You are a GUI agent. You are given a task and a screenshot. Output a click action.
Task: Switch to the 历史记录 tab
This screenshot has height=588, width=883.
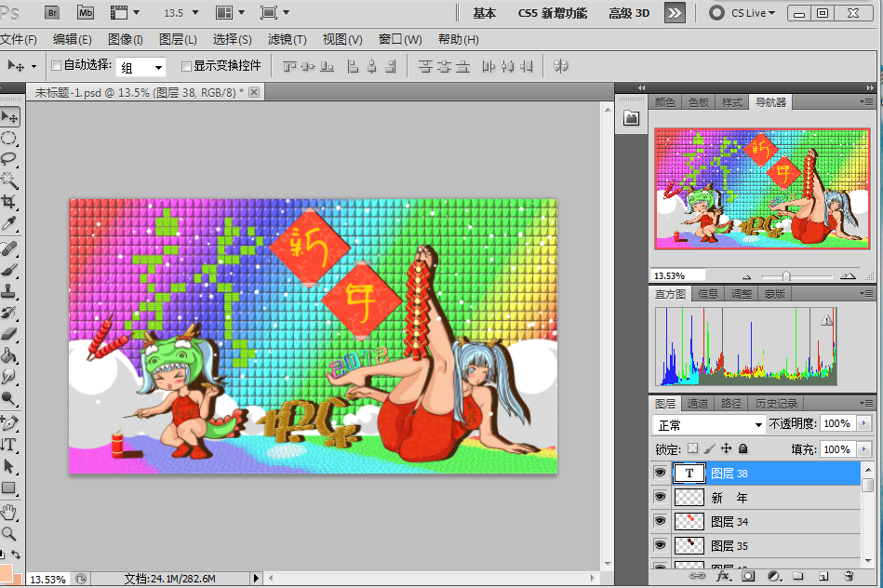click(776, 403)
